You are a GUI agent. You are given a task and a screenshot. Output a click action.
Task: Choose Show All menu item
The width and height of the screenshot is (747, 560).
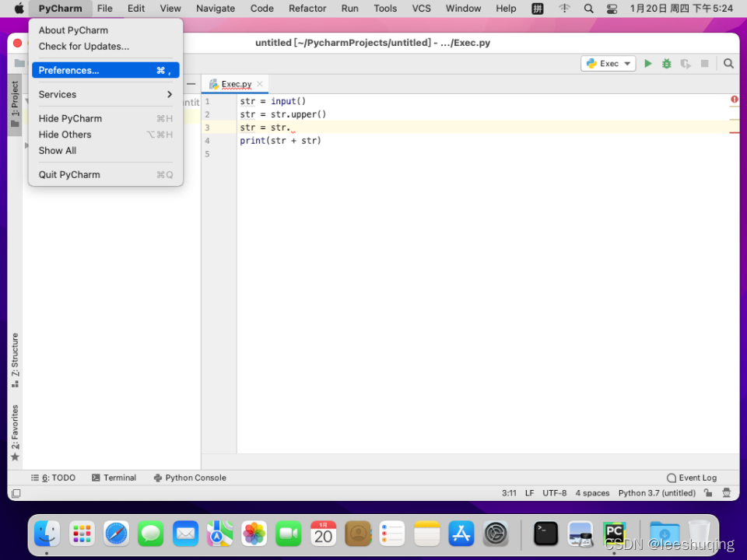tap(105, 150)
